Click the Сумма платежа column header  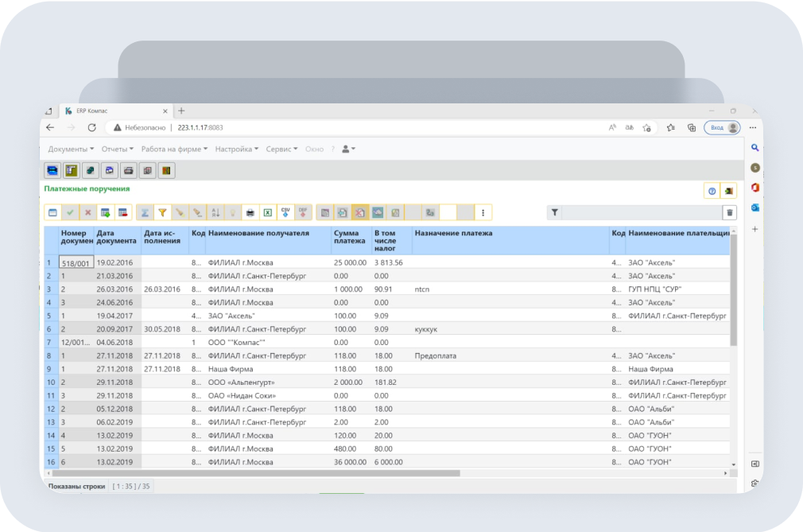[x=351, y=237]
